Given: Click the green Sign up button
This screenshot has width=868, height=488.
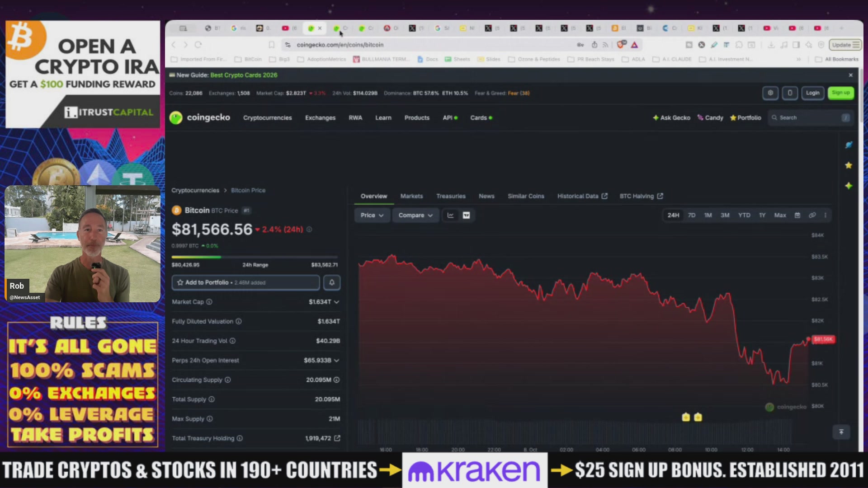Looking at the screenshot, I should point(841,93).
